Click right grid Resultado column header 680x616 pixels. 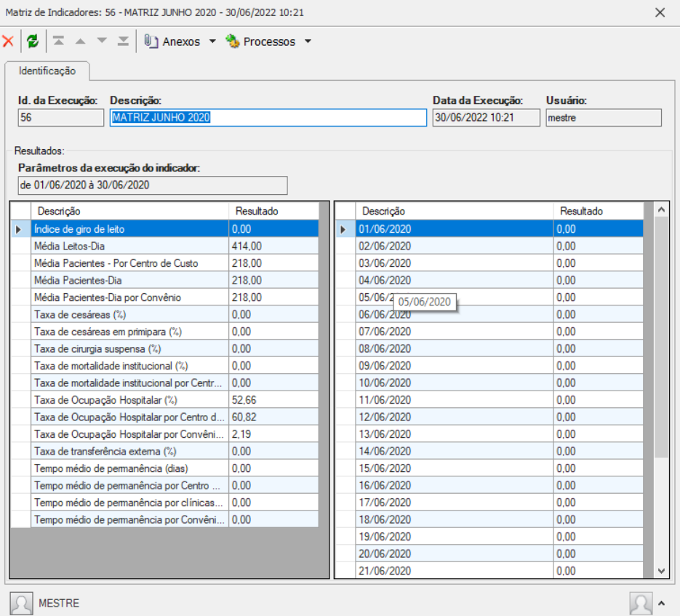click(599, 211)
